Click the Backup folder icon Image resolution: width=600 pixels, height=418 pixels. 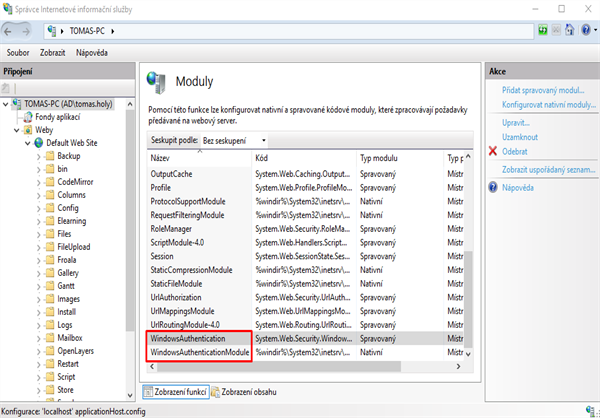50,156
